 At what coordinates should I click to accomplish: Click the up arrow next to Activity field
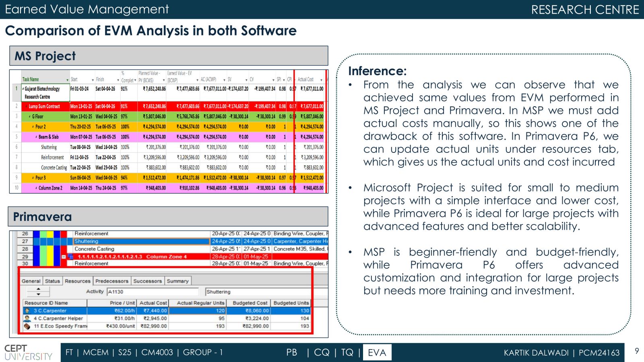coord(39,289)
